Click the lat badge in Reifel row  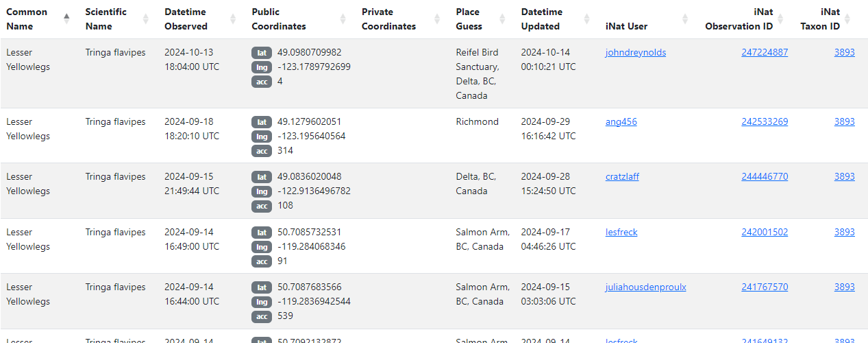coord(261,53)
